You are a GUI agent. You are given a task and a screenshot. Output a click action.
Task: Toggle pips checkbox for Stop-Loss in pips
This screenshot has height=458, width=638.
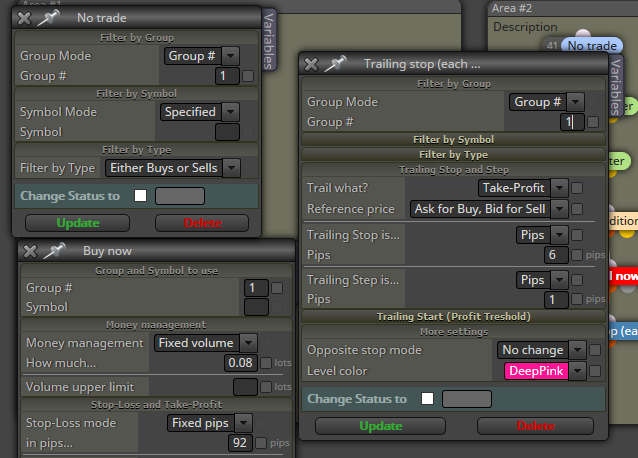261,443
